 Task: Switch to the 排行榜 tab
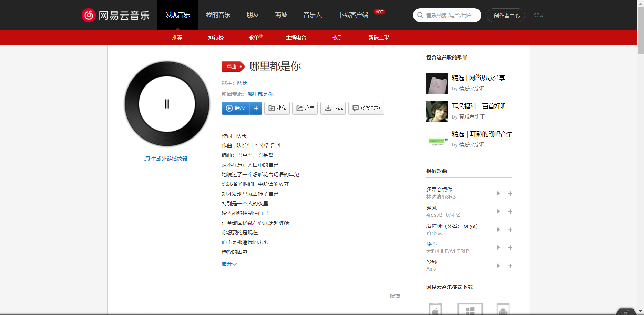(216, 38)
